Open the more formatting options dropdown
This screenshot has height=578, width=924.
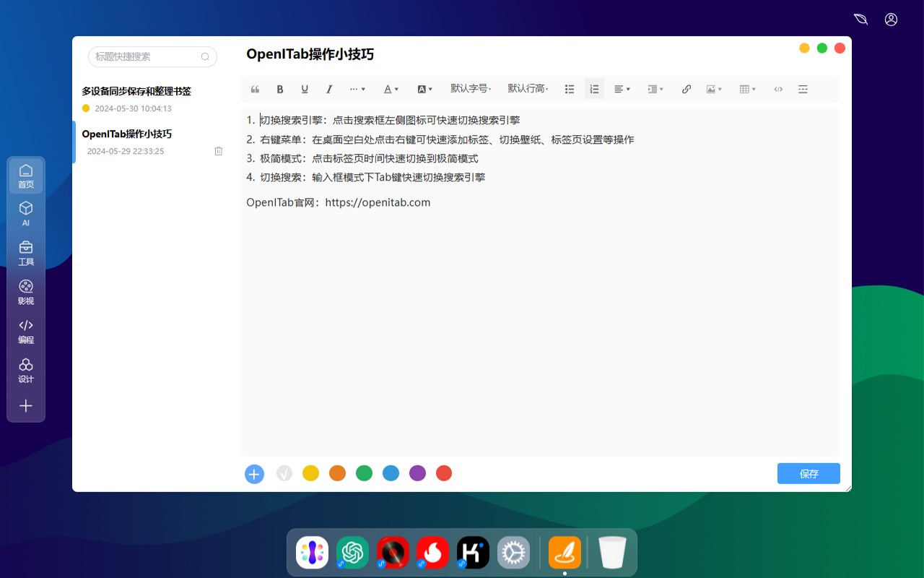click(x=357, y=89)
